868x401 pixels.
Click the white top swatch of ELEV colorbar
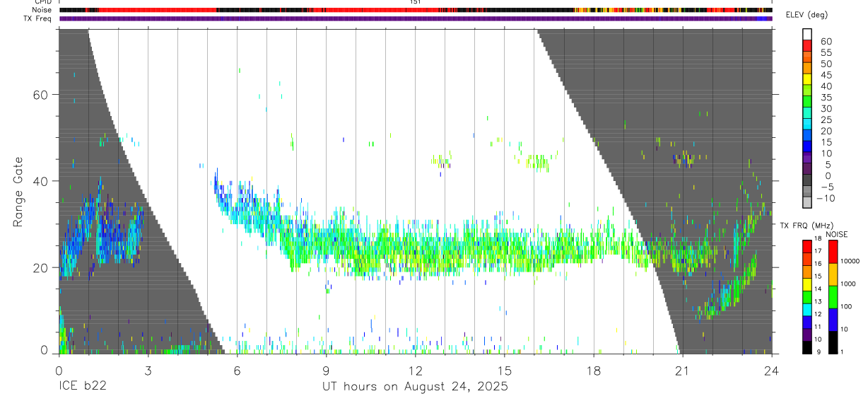[x=807, y=35]
